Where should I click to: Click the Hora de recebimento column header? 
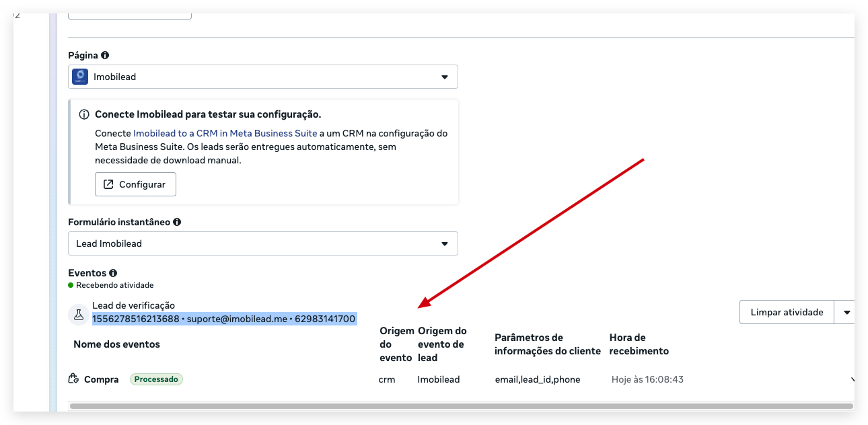coord(639,344)
